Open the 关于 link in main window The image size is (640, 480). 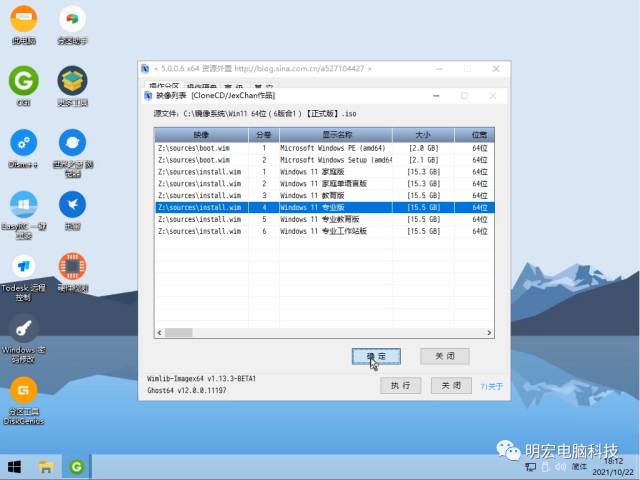coord(491,386)
